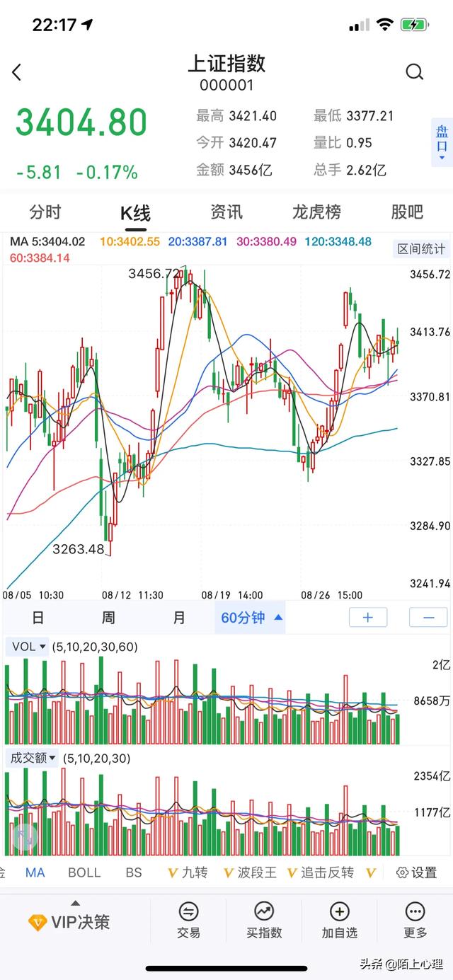The image size is (453, 980).
Task: Tap the 买指数 buy index icon
Action: pos(264,912)
